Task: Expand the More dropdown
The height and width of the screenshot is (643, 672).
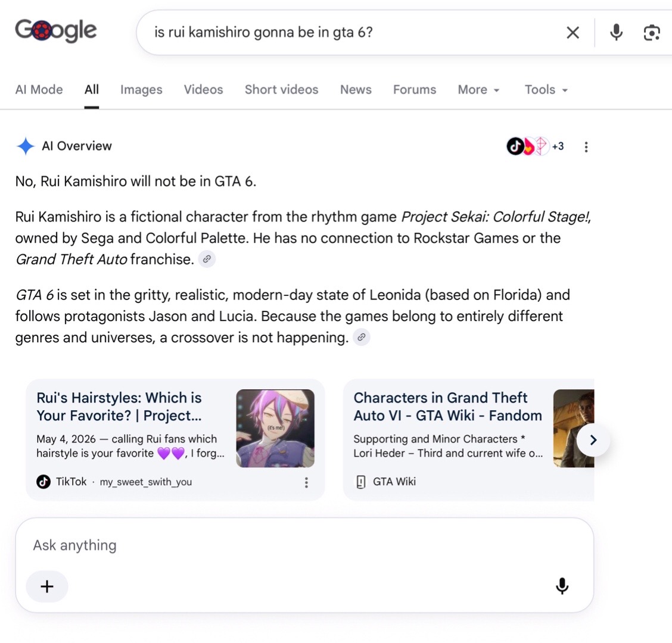Action: tap(478, 89)
